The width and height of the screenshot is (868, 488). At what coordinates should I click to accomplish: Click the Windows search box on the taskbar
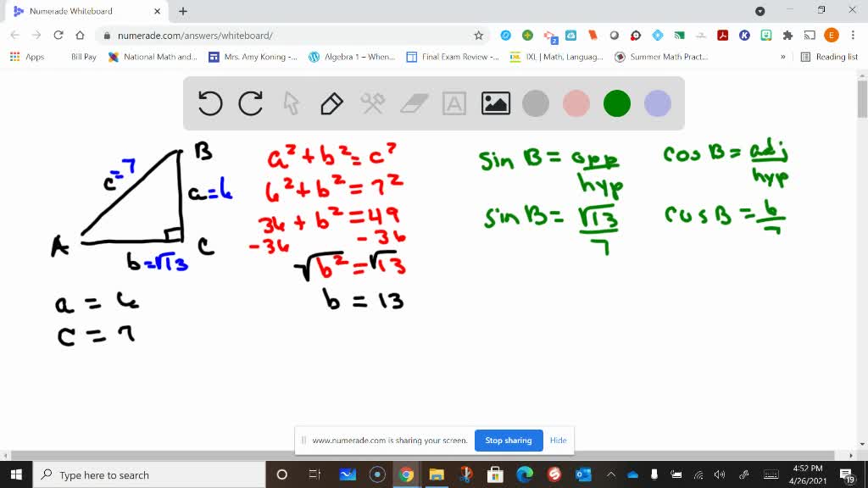click(127, 474)
